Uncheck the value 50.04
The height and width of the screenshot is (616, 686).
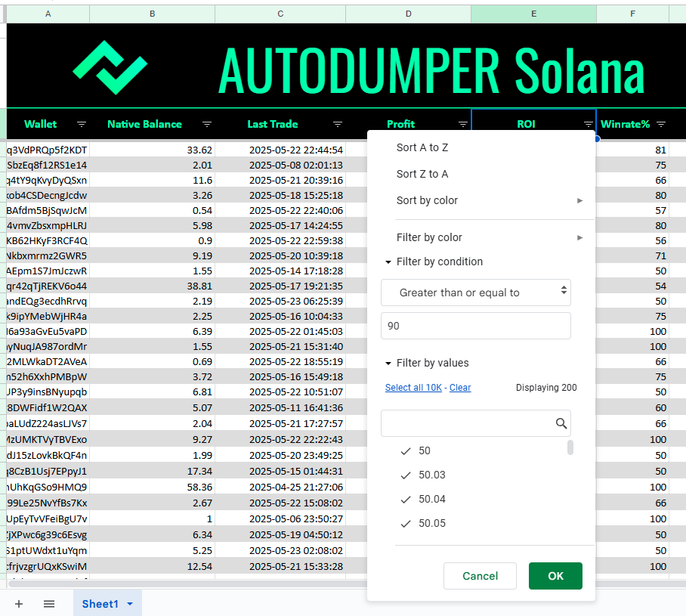406,499
